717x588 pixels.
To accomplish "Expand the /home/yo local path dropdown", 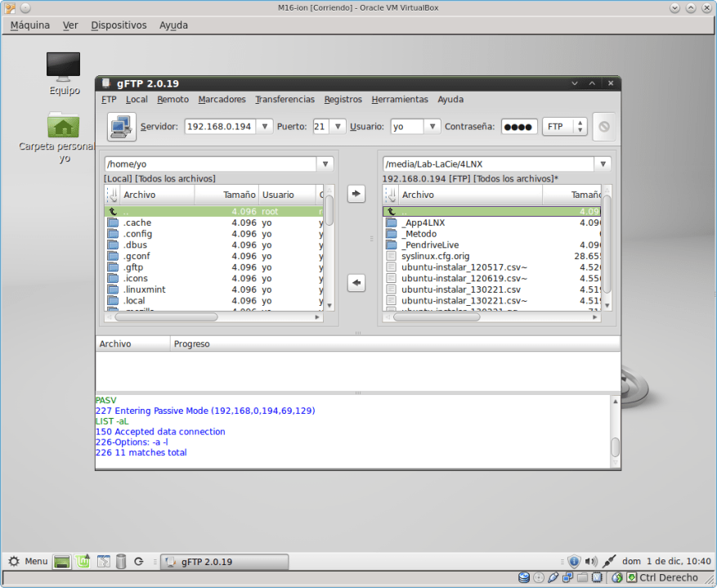I will point(325,164).
